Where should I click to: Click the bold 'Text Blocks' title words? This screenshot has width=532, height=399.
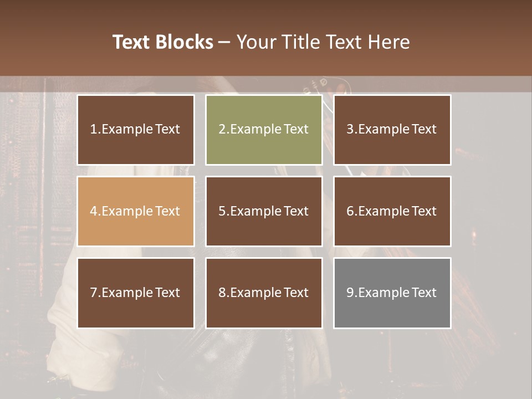coord(163,42)
